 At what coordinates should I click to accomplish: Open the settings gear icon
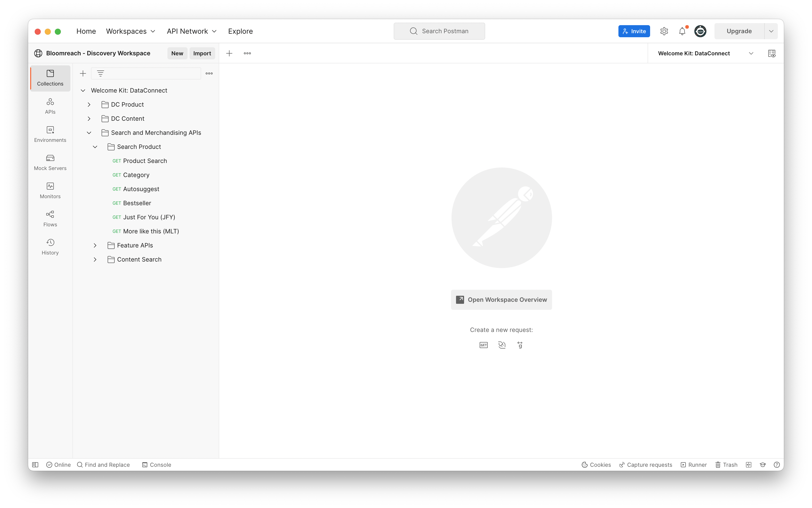(x=664, y=31)
